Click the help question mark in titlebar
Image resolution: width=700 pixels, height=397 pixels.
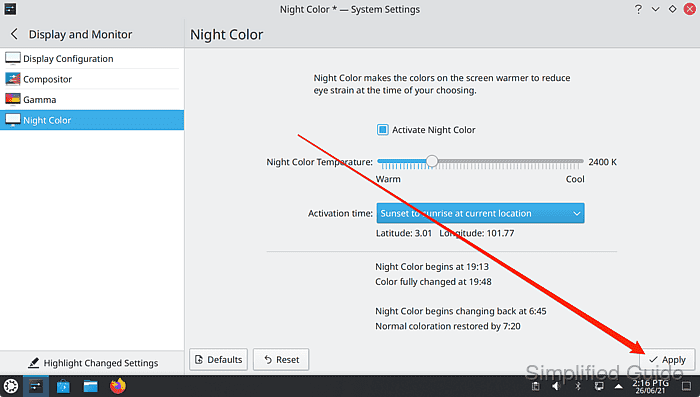[638, 9]
